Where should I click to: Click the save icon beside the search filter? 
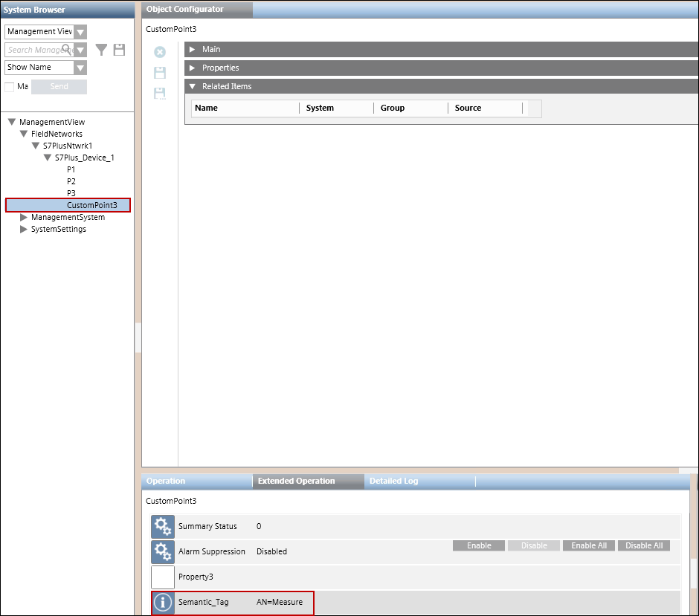coord(119,50)
